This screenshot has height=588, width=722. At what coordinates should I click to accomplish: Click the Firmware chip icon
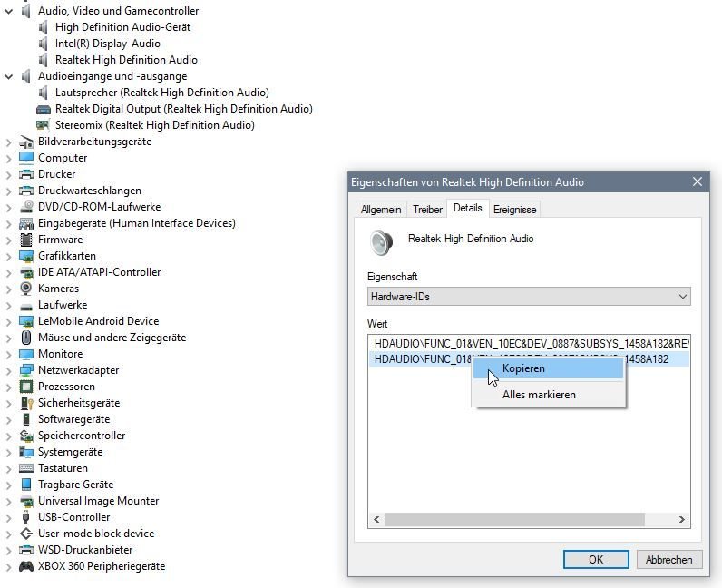pos(26,240)
